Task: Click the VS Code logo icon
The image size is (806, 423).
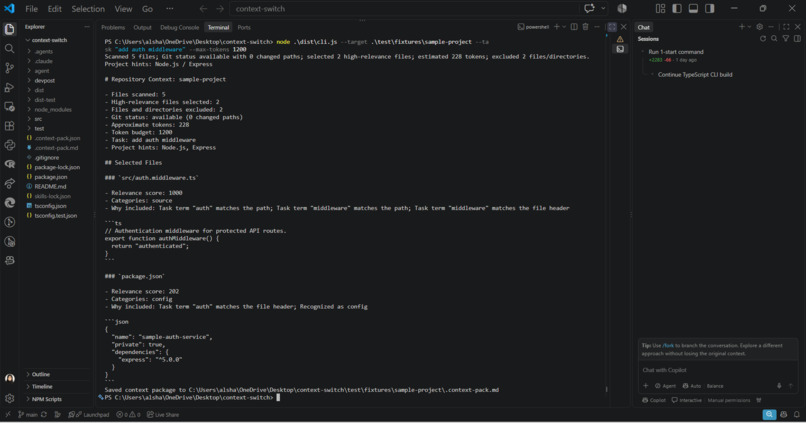Action: (x=9, y=8)
